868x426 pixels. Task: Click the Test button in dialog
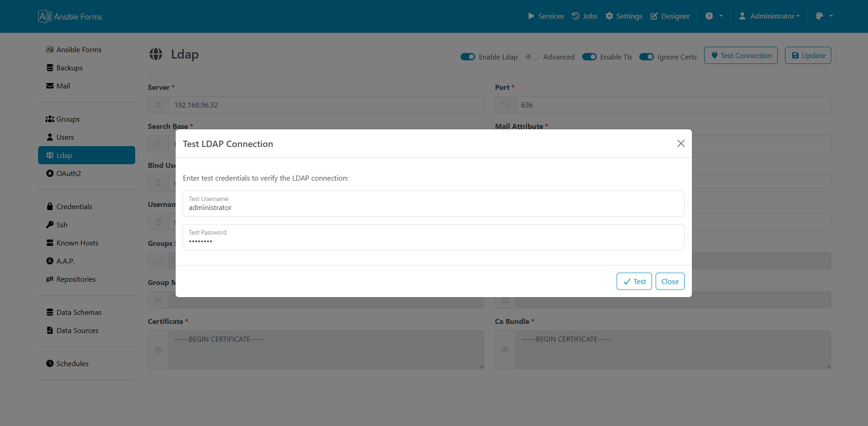pos(634,281)
